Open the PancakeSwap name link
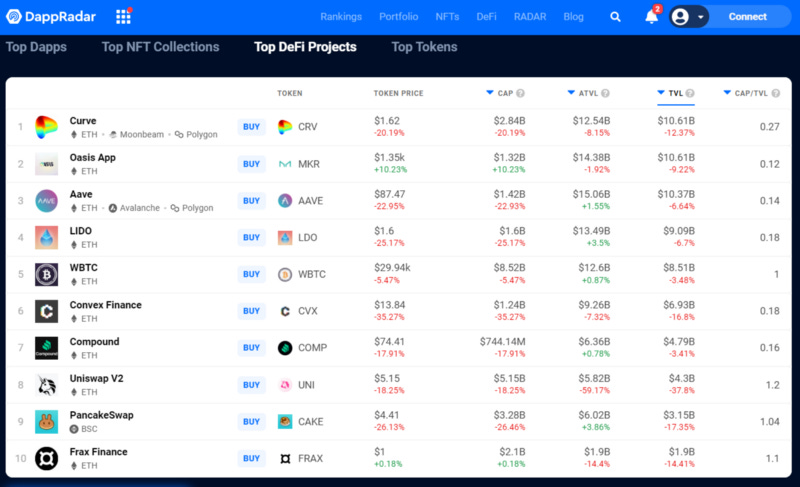Image resolution: width=800 pixels, height=487 pixels. [102, 415]
